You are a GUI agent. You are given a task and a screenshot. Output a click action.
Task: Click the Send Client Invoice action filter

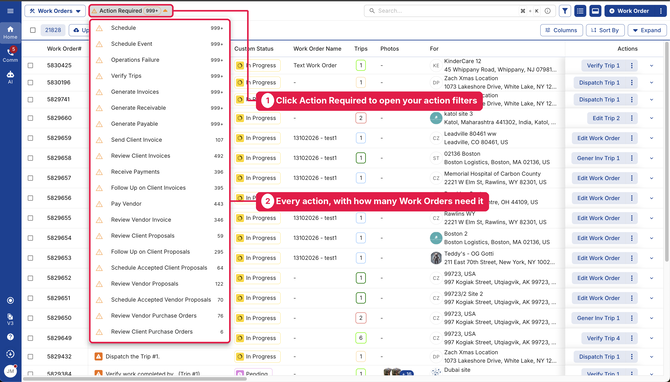160,140
